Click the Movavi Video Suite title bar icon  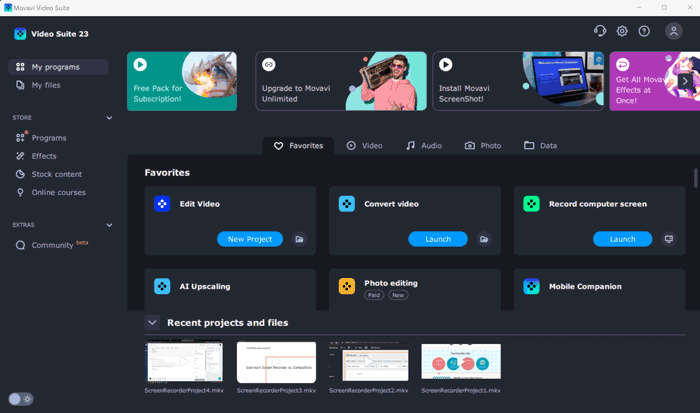8,8
